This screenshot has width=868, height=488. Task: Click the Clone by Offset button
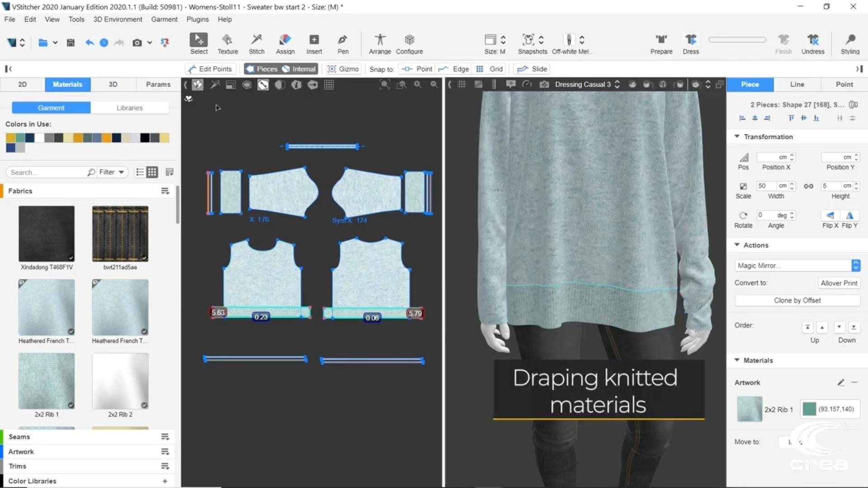[x=797, y=300]
